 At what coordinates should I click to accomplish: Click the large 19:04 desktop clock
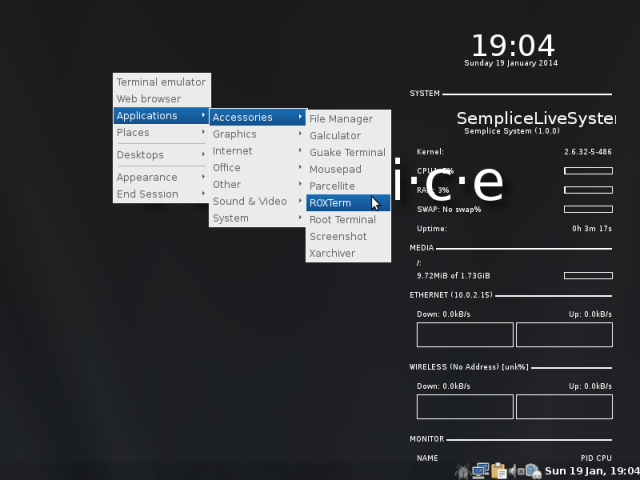[513, 46]
